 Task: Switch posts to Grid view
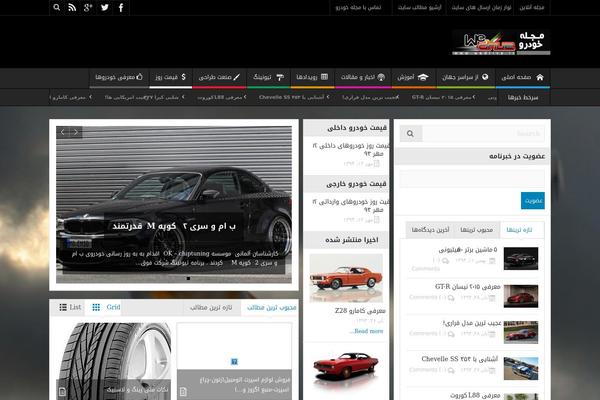pos(106,307)
